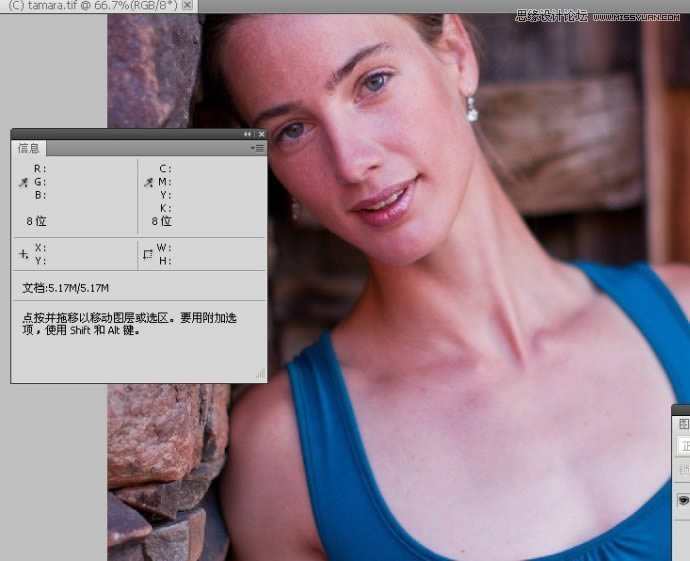Click the W/H selection size icon

(148, 254)
